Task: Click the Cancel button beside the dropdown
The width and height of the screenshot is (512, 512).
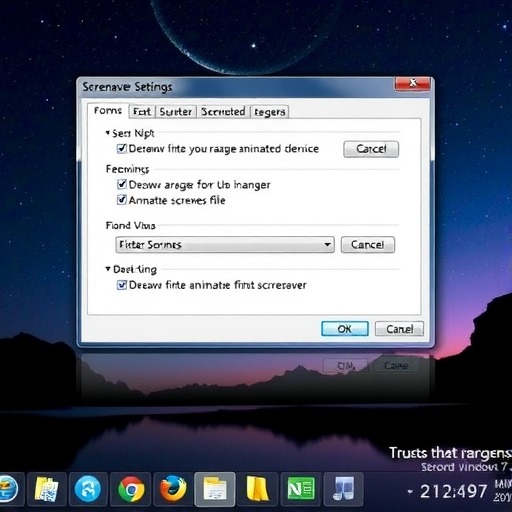Action: pos(368,245)
